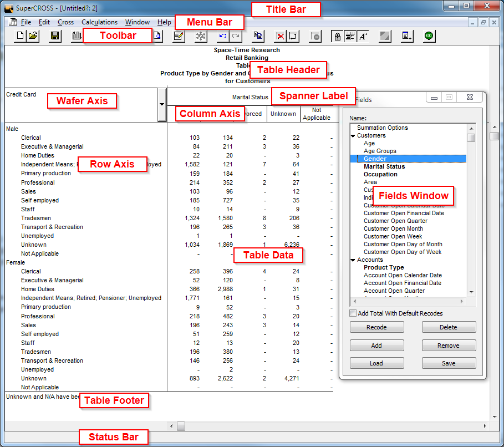Image resolution: width=504 pixels, height=447 pixels.
Task: Click the Save floppy disk icon
Action: tap(55, 36)
